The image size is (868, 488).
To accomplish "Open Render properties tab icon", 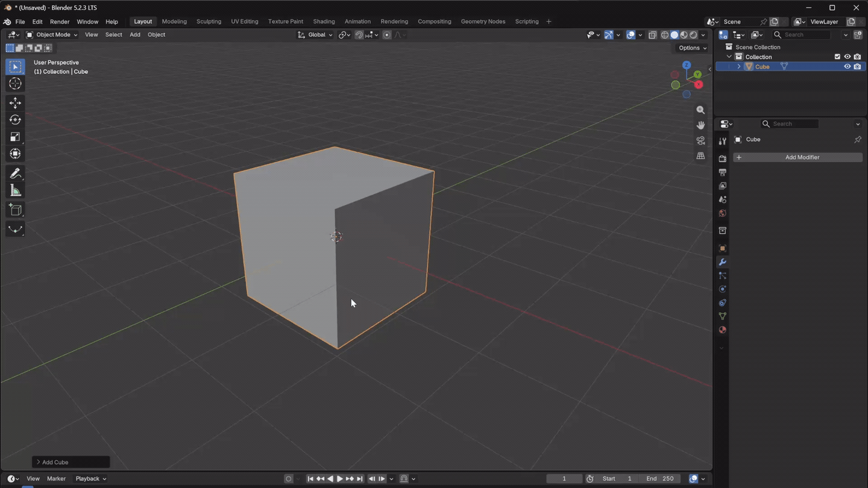I will [722, 158].
